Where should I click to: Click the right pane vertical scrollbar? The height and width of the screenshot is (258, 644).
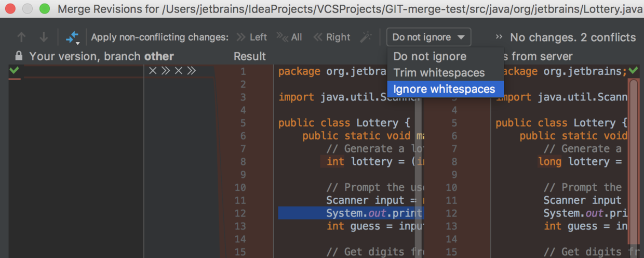[634, 161]
